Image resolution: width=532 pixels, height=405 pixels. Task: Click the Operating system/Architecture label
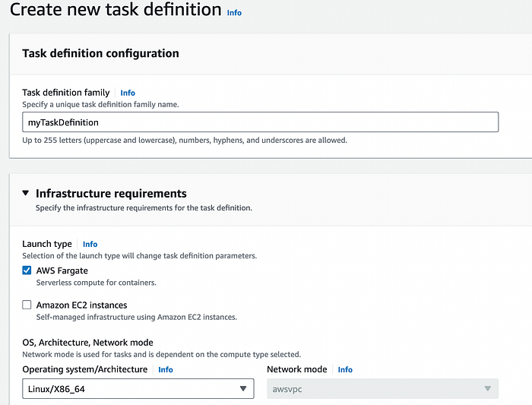pos(85,369)
